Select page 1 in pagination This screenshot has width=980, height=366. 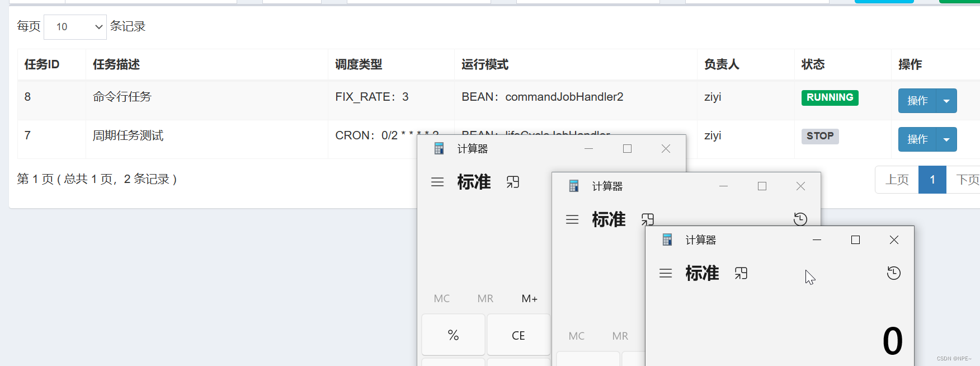(932, 180)
